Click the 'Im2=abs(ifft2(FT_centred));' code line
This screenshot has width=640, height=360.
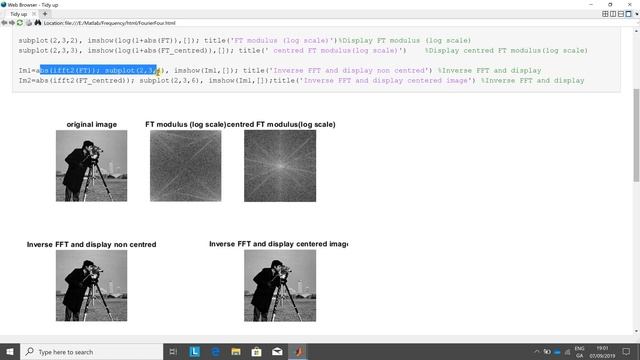point(76,80)
